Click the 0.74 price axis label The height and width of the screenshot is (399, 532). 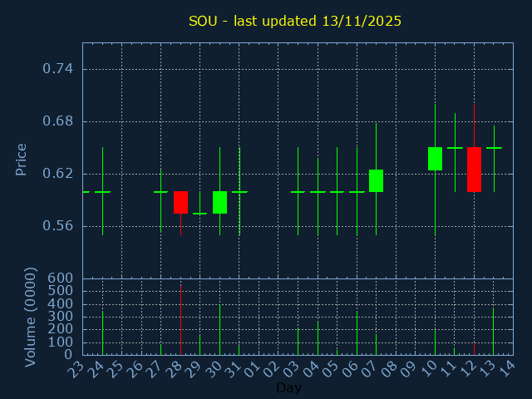click(x=57, y=69)
